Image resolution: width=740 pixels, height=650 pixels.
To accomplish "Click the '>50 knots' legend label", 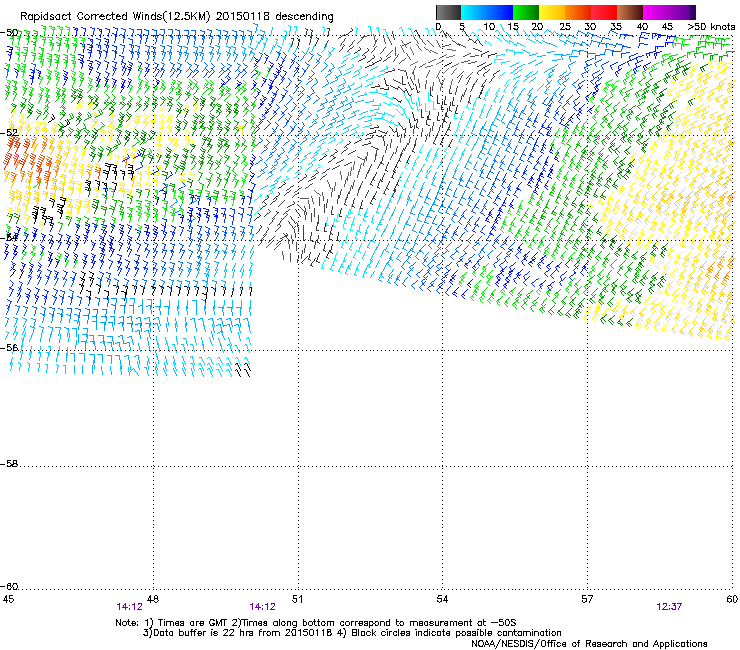I will coord(711,27).
